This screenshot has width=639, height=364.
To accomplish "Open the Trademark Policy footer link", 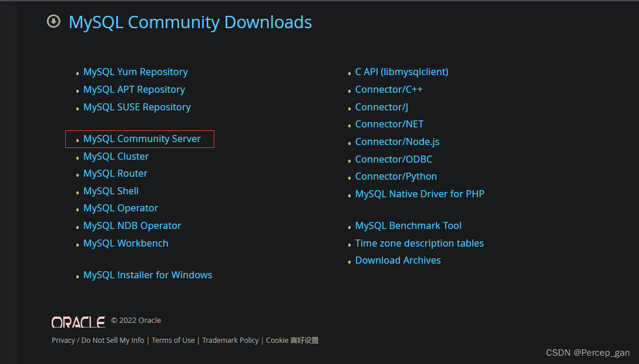I will pyautogui.click(x=230, y=341).
